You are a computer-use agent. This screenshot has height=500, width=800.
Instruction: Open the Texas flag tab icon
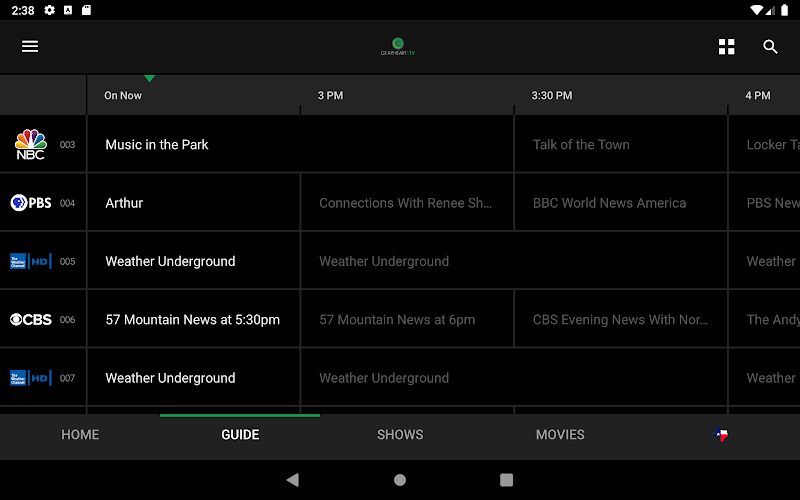tap(720, 434)
